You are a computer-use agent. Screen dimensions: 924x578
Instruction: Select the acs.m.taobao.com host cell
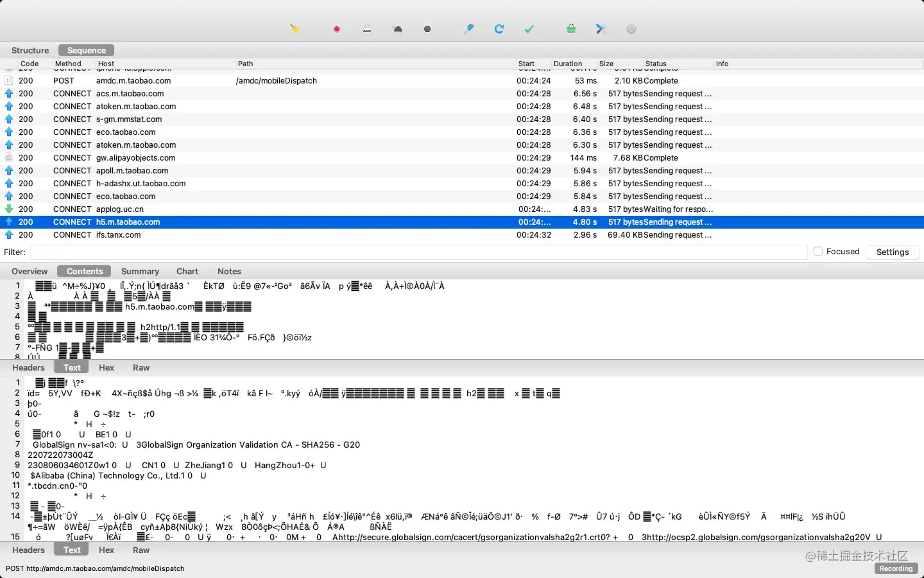click(x=130, y=94)
